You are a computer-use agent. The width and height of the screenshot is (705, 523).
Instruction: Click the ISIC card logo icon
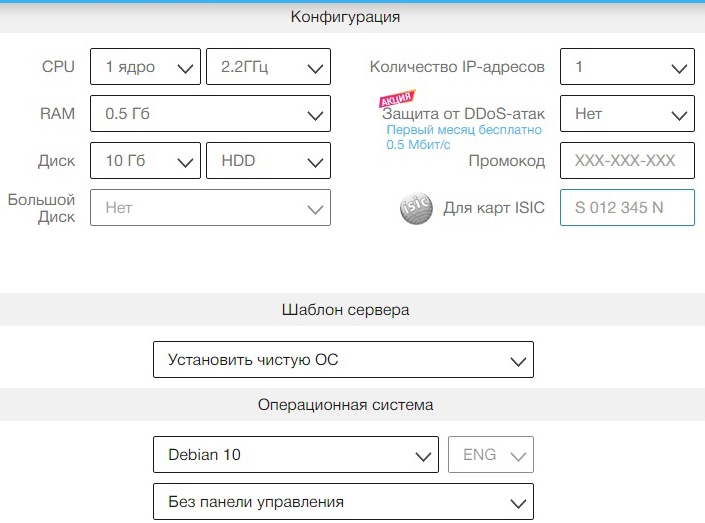tap(416, 209)
